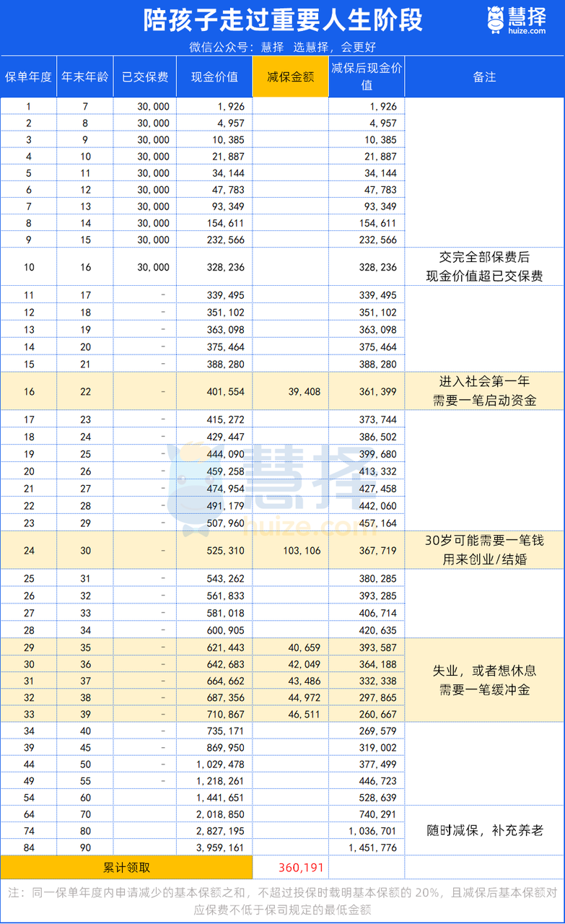Click the footnote text about 基本保额 20% limit
The width and height of the screenshot is (565, 924).
coord(282,901)
